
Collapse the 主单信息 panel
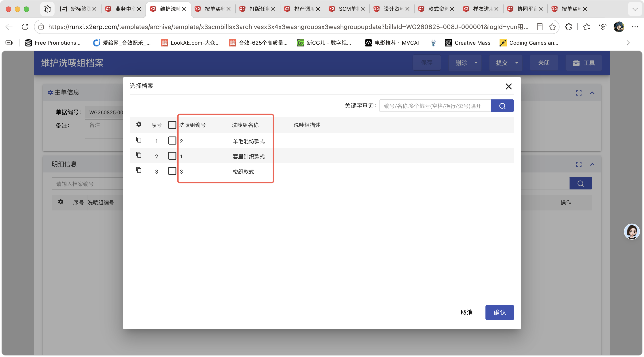click(592, 93)
